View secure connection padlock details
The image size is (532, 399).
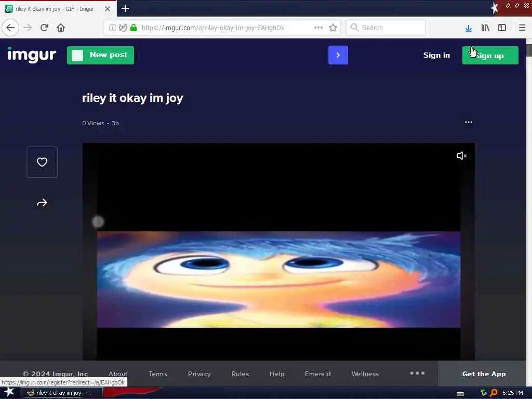[x=134, y=28]
